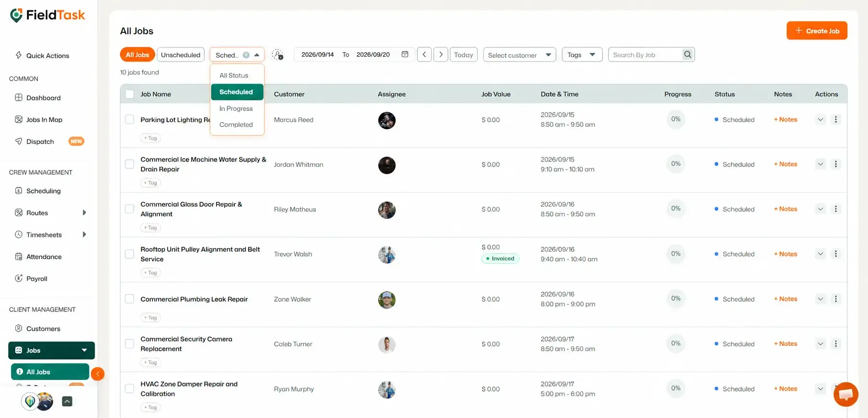Go to previous date range
Screen dimensions: 868x418
(x=424, y=55)
